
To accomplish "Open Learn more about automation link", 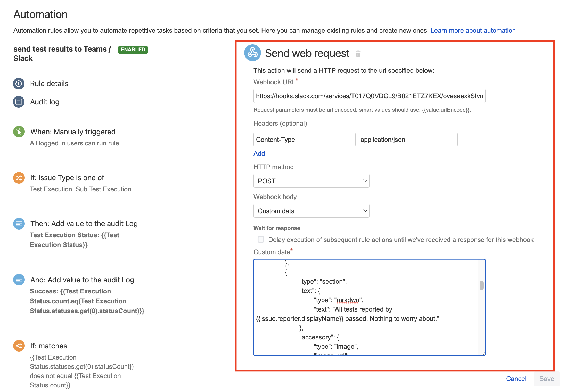I will pyautogui.click(x=473, y=30).
